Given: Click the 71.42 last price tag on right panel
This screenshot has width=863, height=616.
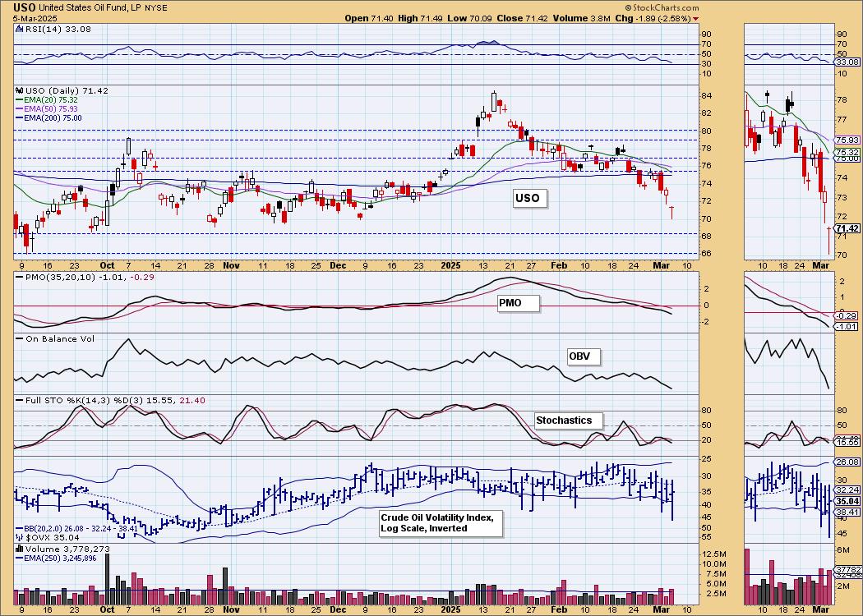Looking at the screenshot, I should click(x=848, y=228).
